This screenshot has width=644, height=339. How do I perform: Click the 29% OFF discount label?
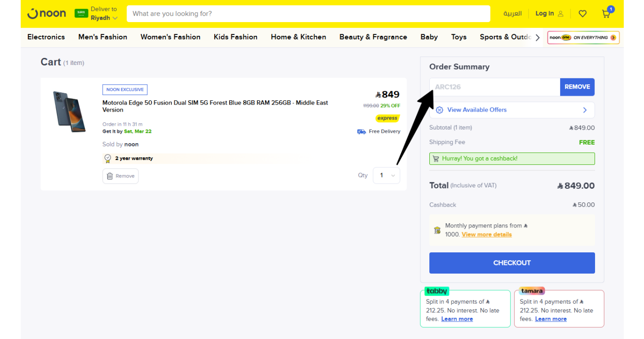(x=390, y=106)
